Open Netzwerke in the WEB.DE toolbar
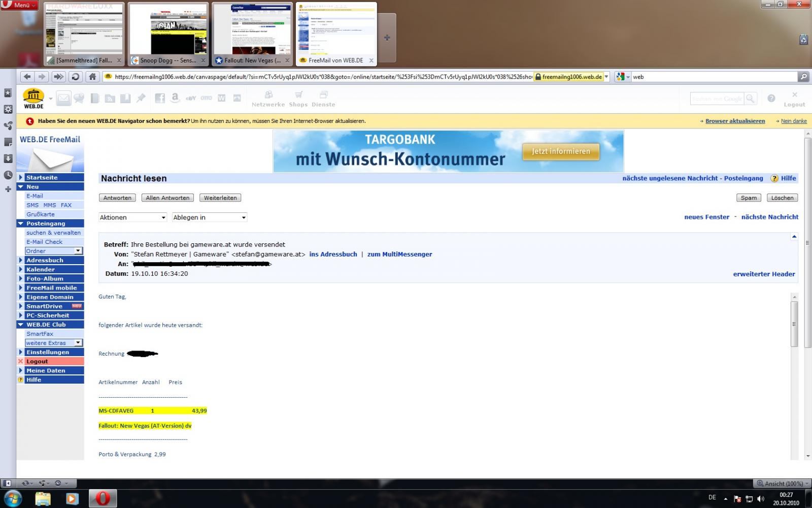 pos(268,99)
